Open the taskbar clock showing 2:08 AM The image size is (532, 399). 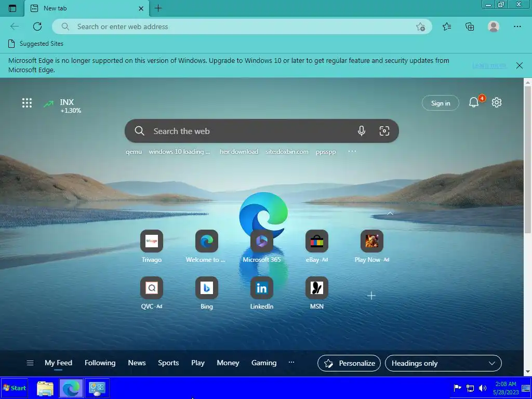click(x=506, y=388)
